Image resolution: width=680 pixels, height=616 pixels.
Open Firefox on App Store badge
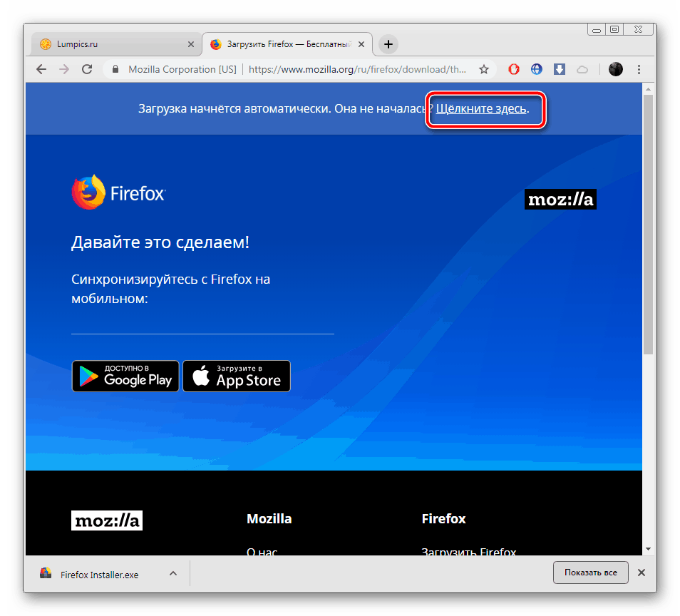tap(236, 376)
